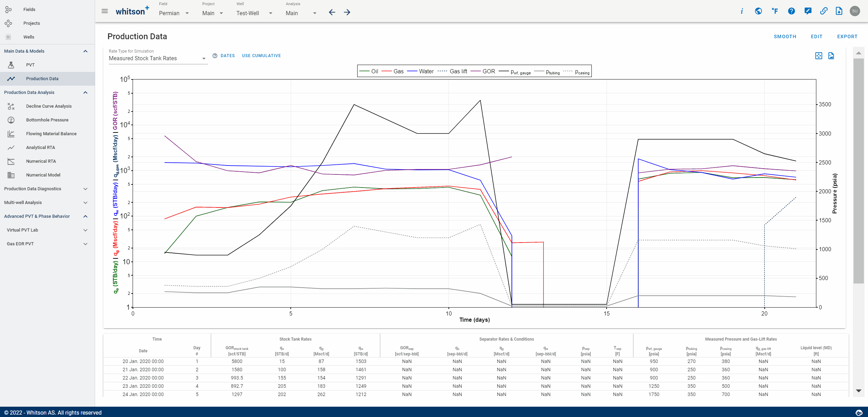868x417 pixels.
Task: Toggle Water series in chart legend
Action: coord(421,71)
